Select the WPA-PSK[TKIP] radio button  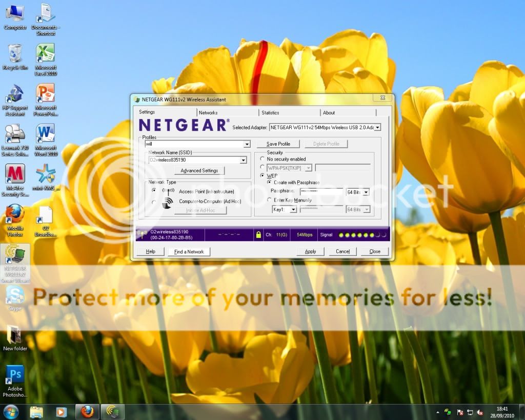(262, 167)
